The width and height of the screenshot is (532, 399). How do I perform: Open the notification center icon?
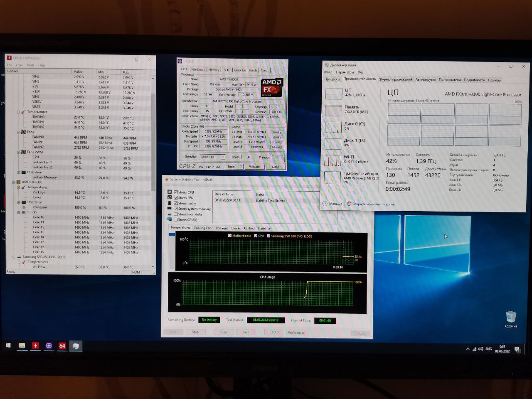pos(517,350)
